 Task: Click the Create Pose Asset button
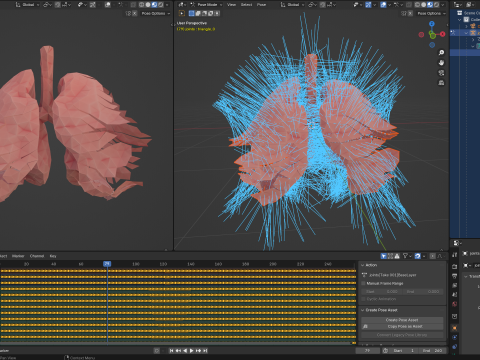[x=402, y=320]
